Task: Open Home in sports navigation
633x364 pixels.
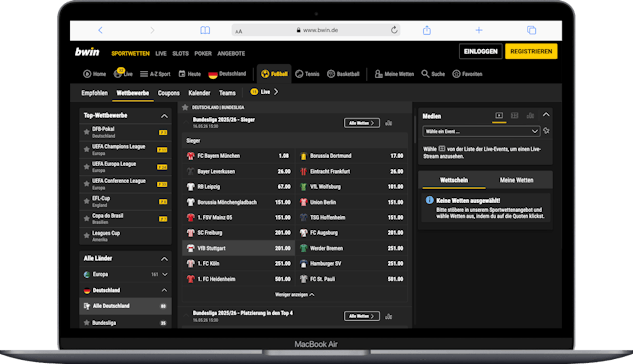Action: click(x=94, y=74)
